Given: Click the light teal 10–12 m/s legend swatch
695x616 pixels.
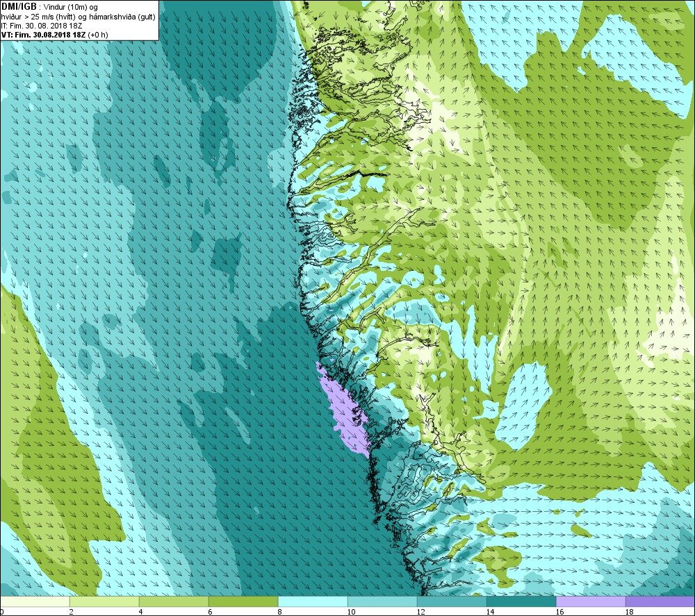Looking at the screenshot, I should [x=382, y=601].
